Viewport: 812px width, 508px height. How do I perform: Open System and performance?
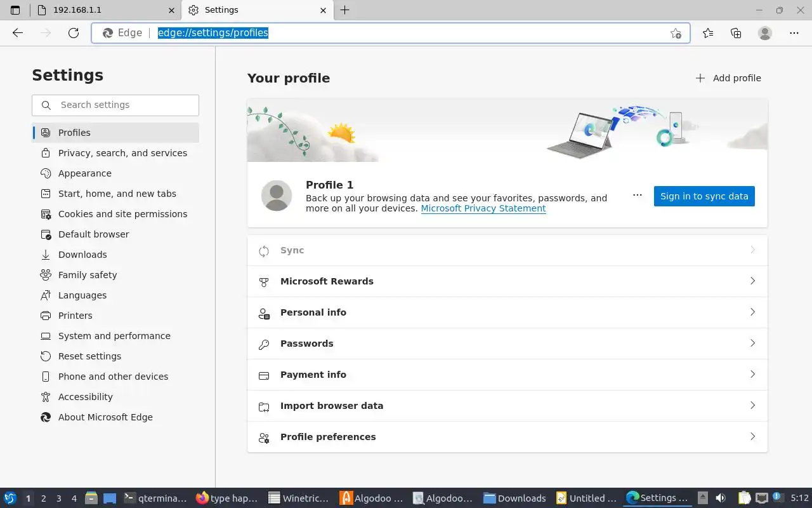(115, 336)
